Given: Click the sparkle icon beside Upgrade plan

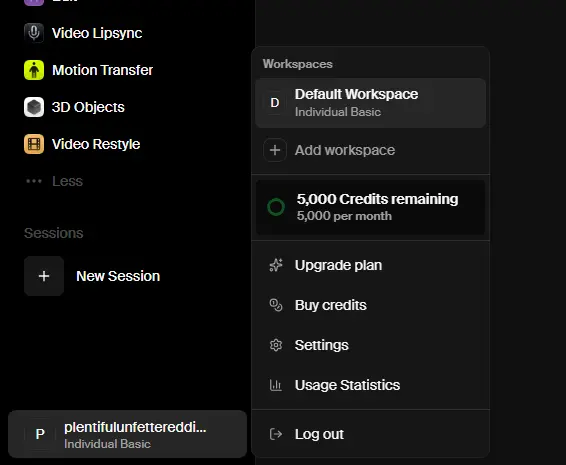Looking at the screenshot, I should tap(276, 265).
